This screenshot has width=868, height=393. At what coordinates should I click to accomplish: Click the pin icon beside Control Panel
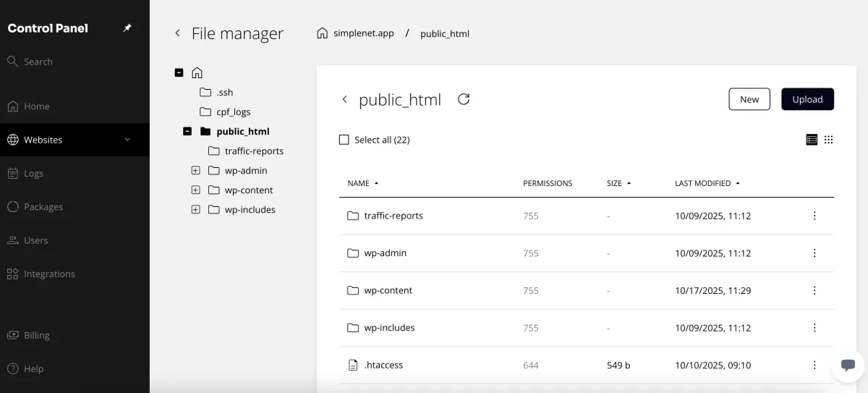pyautogui.click(x=127, y=28)
